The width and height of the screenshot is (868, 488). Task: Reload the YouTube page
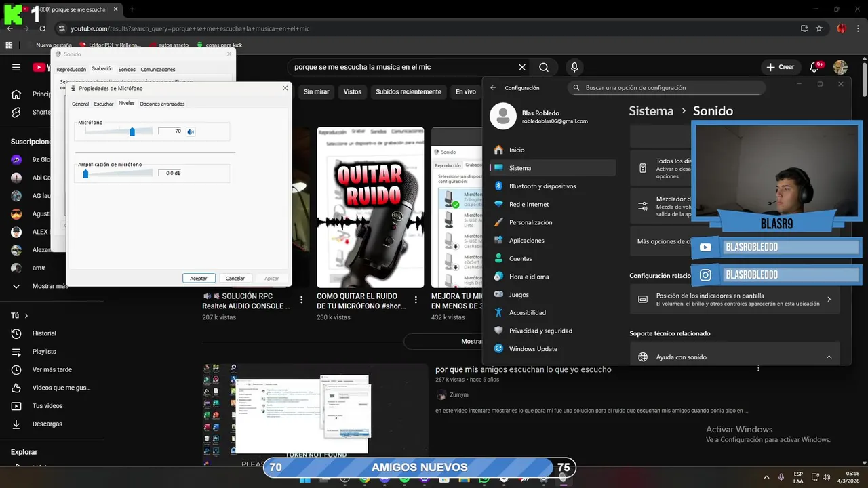pos(42,28)
